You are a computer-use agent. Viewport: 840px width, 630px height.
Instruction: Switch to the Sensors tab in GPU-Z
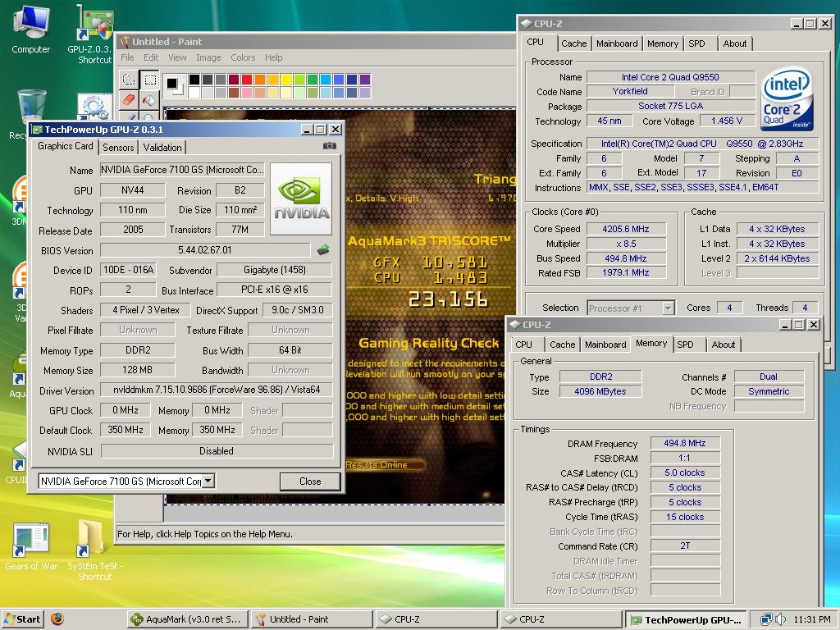[118, 148]
